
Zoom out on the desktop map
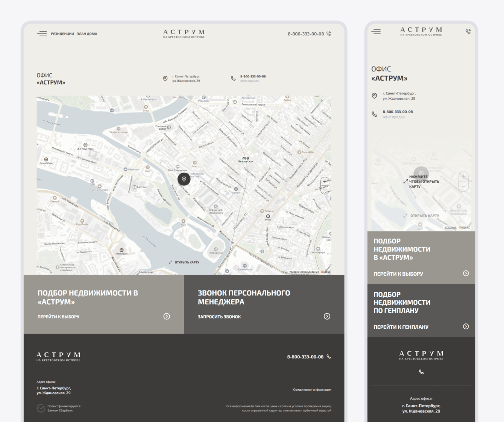tap(325, 190)
